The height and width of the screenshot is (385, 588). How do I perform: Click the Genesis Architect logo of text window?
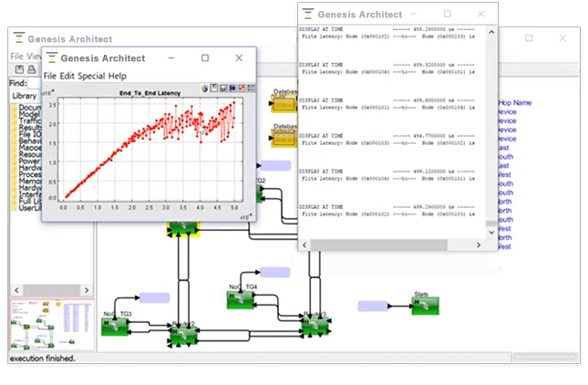pyautogui.click(x=308, y=14)
